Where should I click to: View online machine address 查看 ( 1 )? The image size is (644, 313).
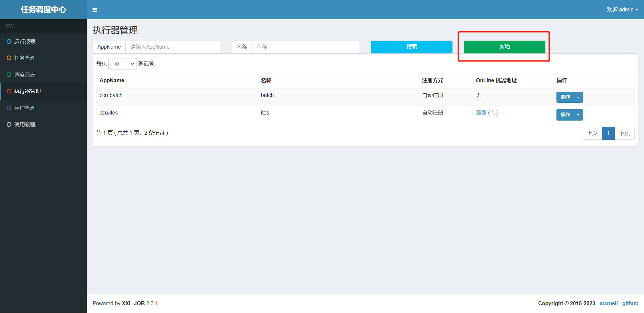(487, 113)
